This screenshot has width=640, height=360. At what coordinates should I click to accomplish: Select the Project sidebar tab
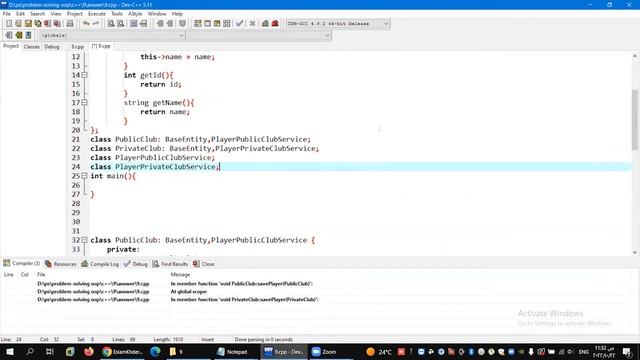11,46
